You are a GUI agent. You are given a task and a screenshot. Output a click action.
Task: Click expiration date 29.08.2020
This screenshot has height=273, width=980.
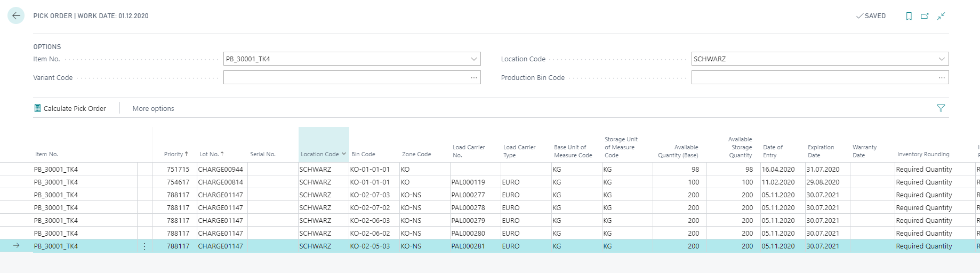click(x=823, y=182)
